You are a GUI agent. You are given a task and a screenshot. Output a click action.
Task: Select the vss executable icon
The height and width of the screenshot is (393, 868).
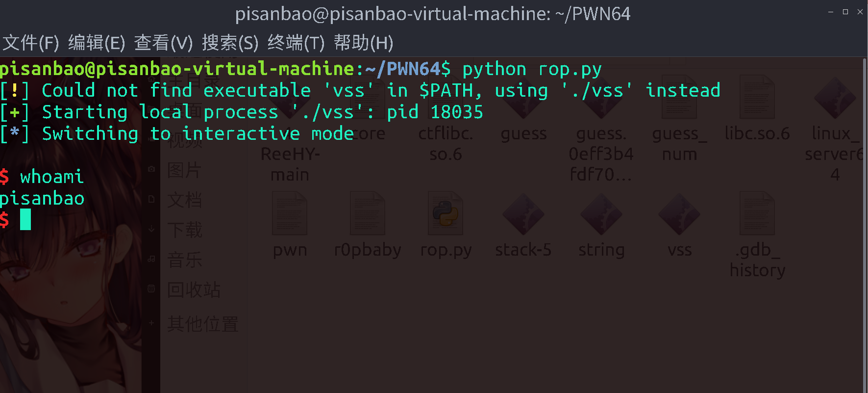click(679, 213)
